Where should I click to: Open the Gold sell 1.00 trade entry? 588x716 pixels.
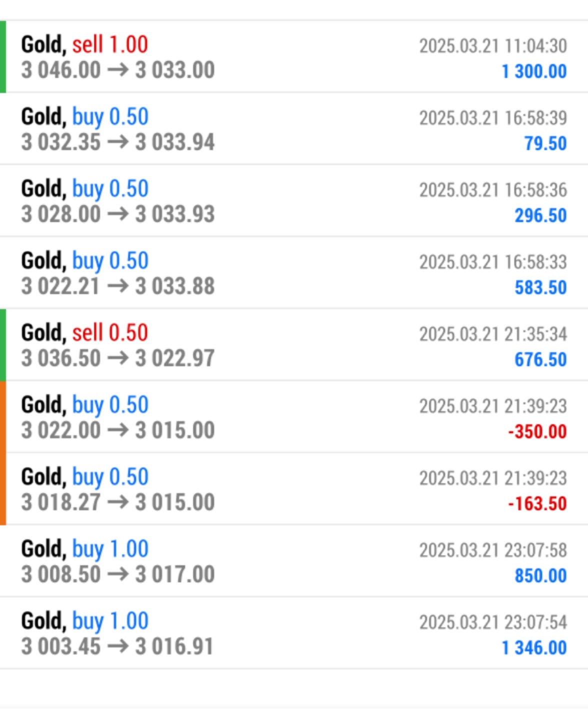click(x=84, y=45)
